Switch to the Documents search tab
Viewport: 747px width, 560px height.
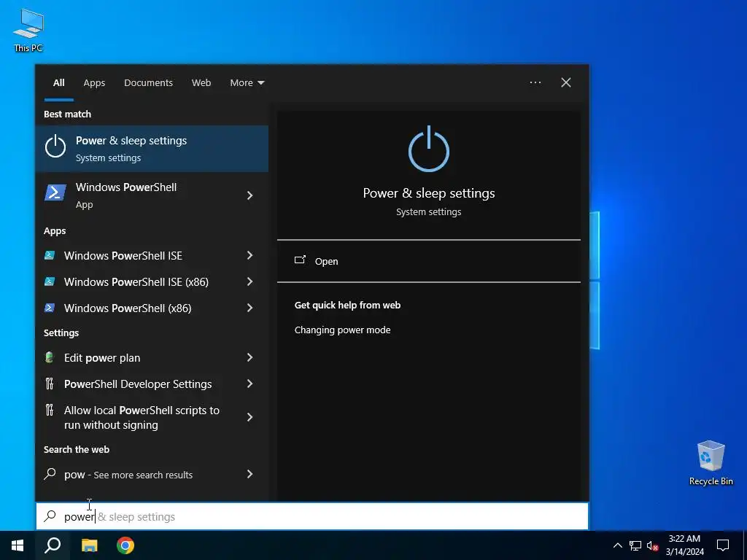(148, 83)
